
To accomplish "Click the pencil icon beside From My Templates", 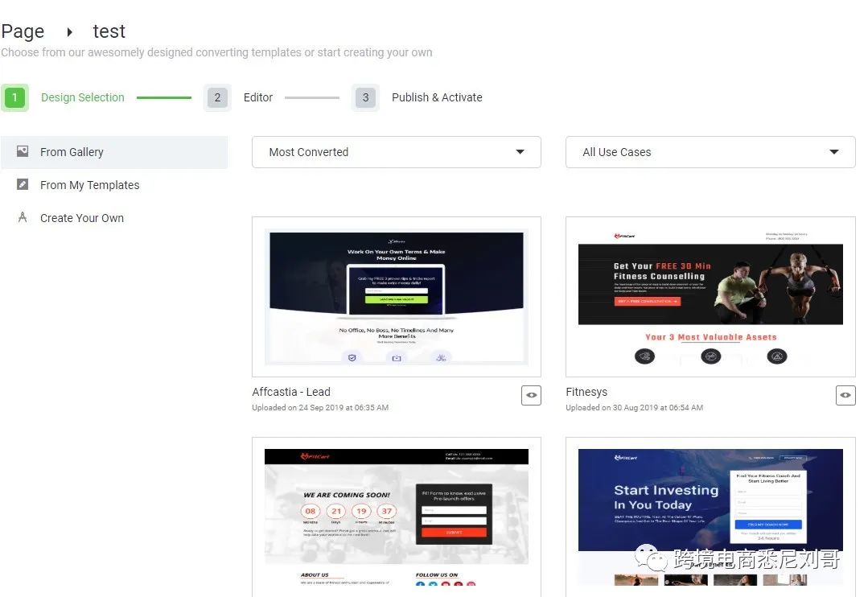I will pyautogui.click(x=23, y=184).
